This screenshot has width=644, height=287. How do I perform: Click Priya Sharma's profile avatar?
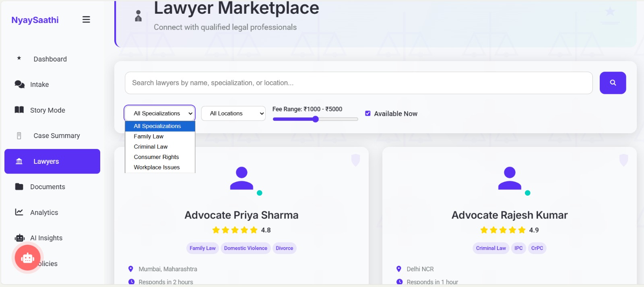pos(242,178)
